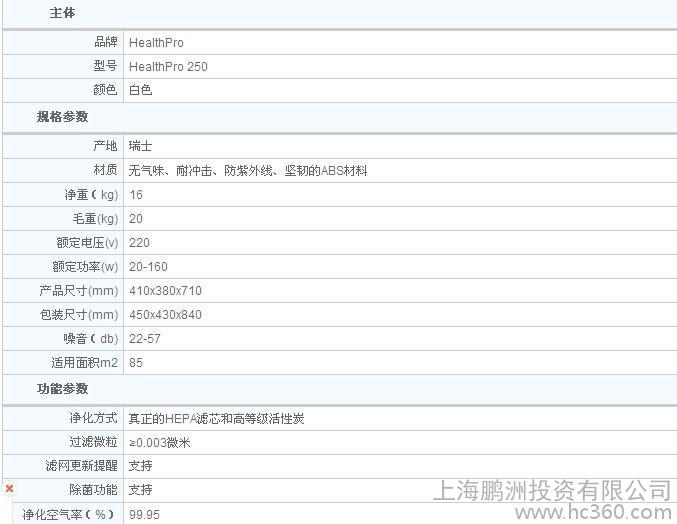Click the rated power value 20-160

[x=148, y=267]
